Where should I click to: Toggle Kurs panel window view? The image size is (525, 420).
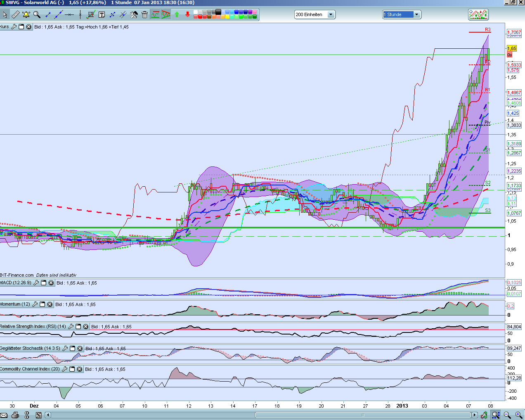(x=21, y=27)
